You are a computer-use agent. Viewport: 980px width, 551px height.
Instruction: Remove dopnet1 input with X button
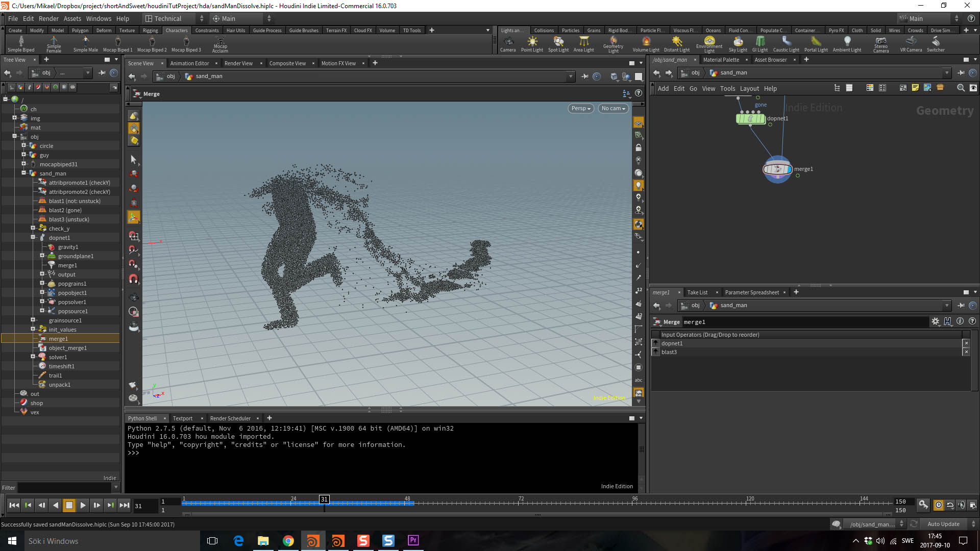click(966, 343)
